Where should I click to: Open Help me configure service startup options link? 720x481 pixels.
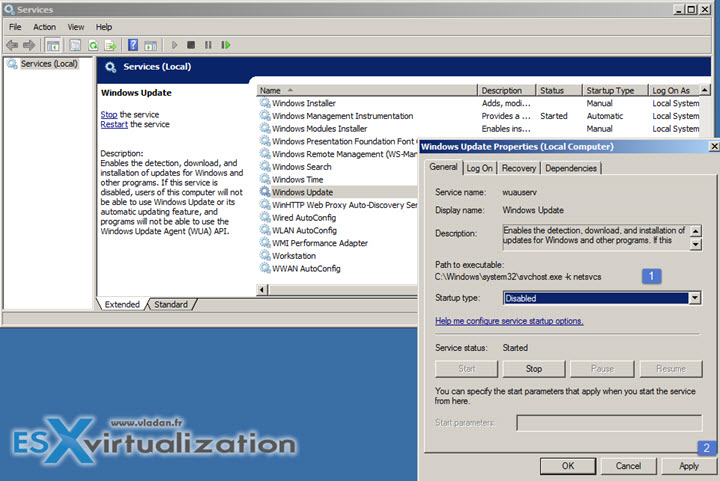(x=509, y=321)
